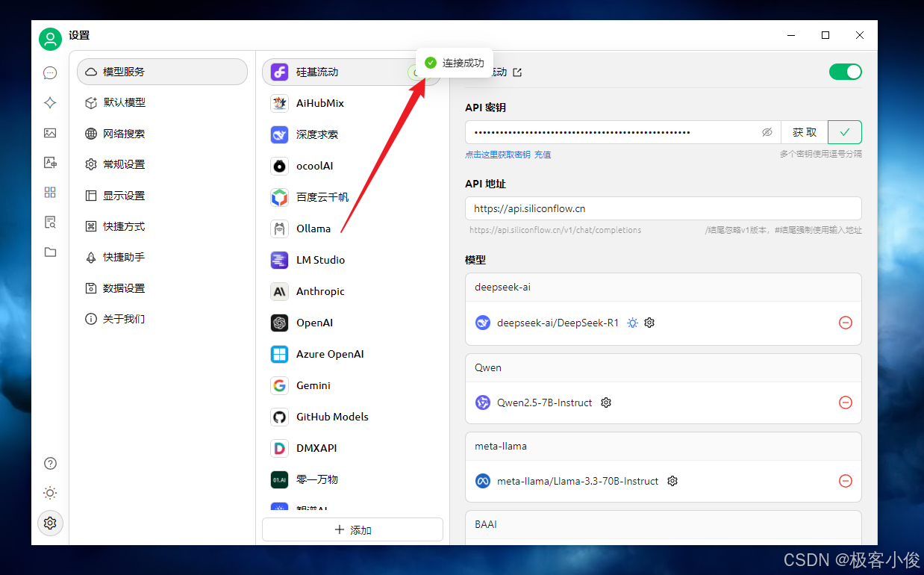Select the 深度求索 provider

coord(352,134)
